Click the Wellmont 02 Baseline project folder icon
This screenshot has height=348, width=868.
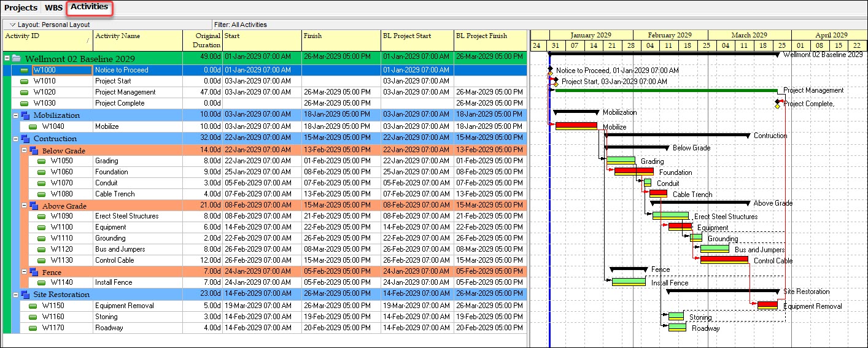17,58
